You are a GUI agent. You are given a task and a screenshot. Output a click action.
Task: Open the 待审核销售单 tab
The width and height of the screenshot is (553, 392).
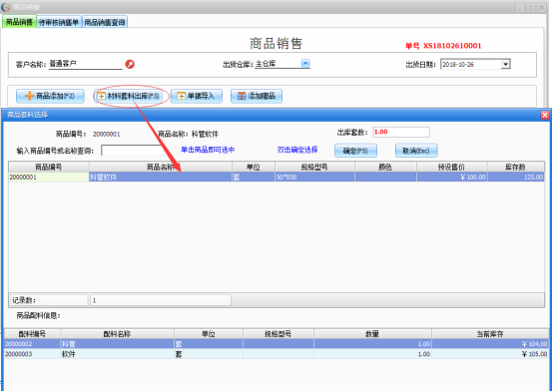coord(59,22)
